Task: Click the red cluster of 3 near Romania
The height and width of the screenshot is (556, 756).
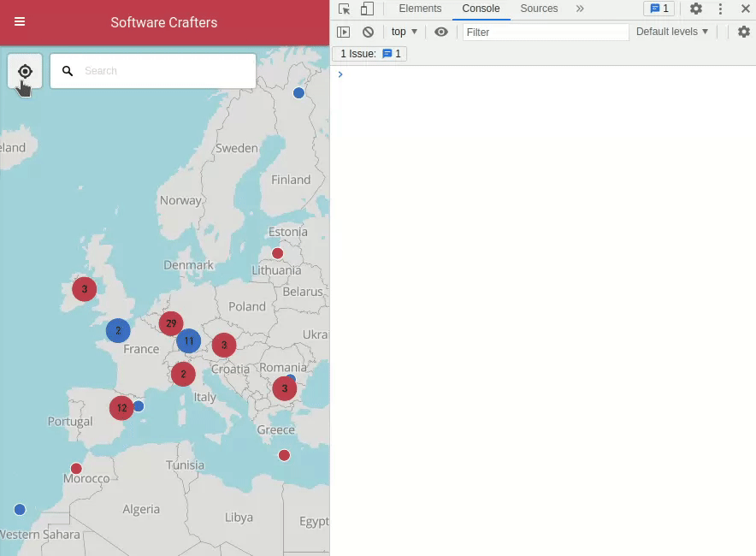Action: pyautogui.click(x=285, y=388)
